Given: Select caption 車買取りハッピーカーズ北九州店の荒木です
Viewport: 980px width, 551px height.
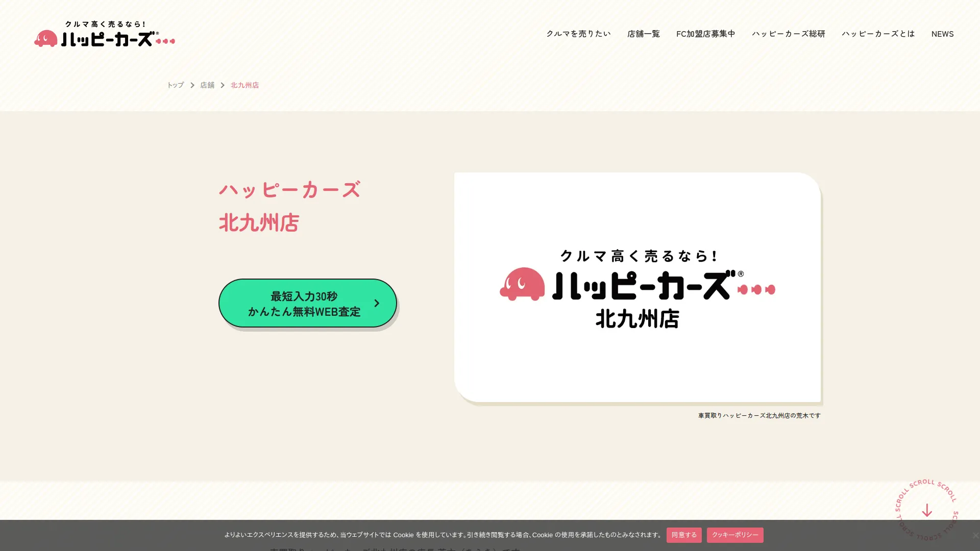Looking at the screenshot, I should pos(759,416).
